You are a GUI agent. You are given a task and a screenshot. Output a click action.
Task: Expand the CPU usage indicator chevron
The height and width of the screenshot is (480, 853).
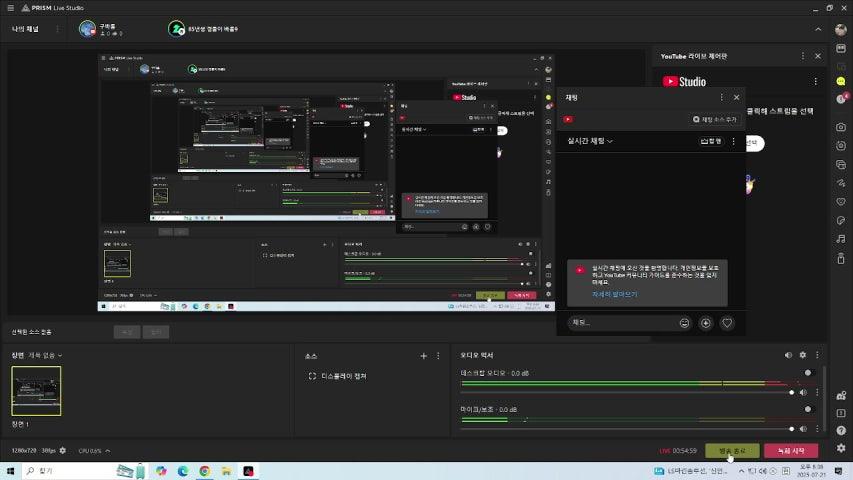click(108, 451)
